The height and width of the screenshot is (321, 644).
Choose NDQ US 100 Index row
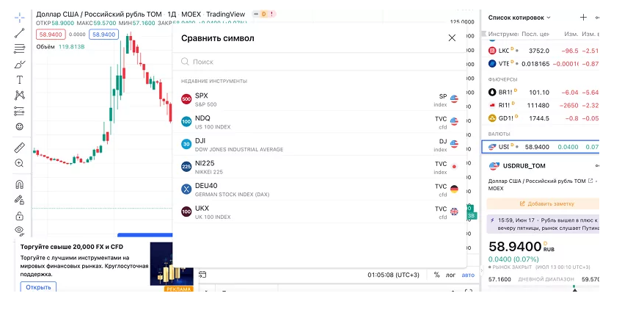(x=320, y=122)
